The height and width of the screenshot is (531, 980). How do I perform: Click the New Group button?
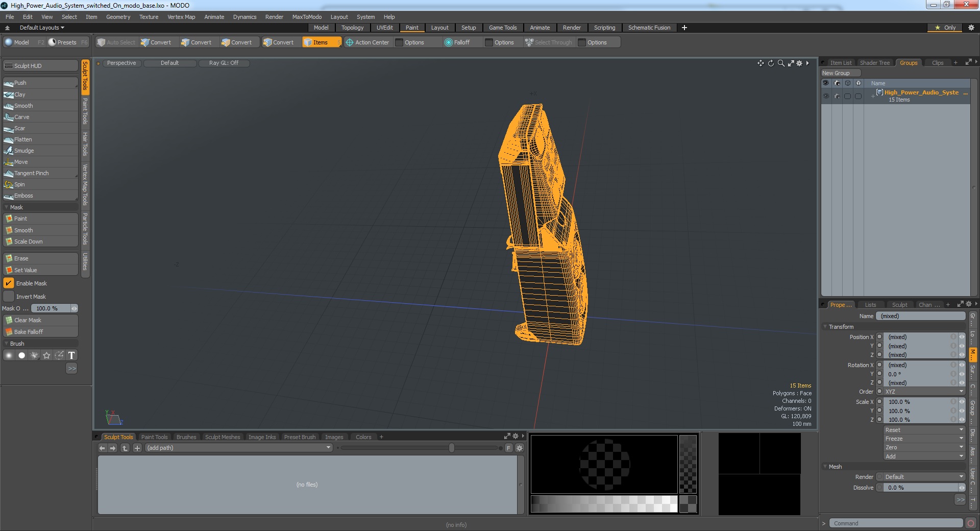point(840,73)
